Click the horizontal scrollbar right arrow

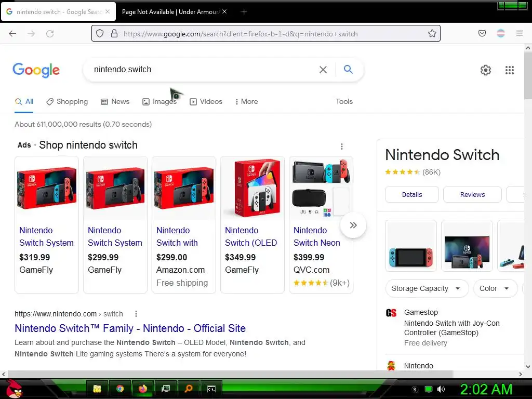[x=521, y=374]
